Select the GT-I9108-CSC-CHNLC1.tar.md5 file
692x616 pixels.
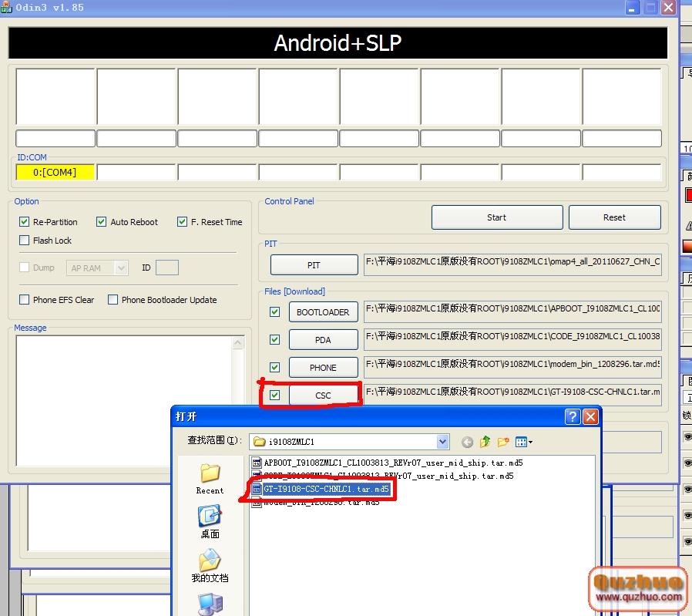click(x=321, y=490)
